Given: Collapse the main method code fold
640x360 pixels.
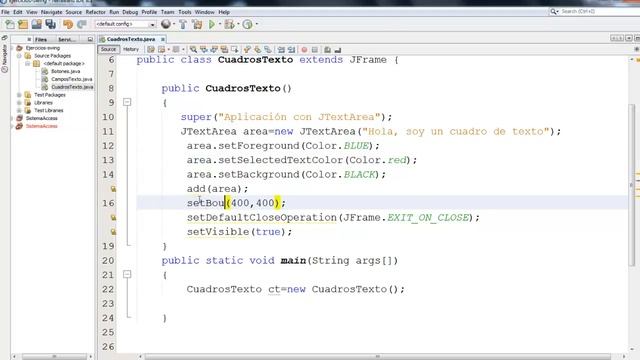Looking at the screenshot, I should click(x=127, y=274).
